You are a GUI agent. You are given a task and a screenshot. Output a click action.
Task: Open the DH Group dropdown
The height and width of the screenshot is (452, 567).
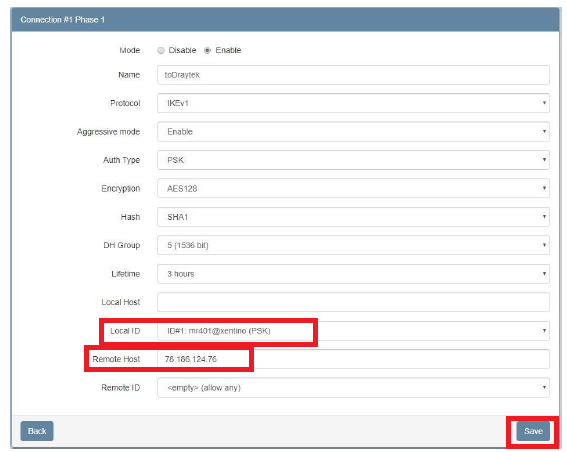point(353,245)
